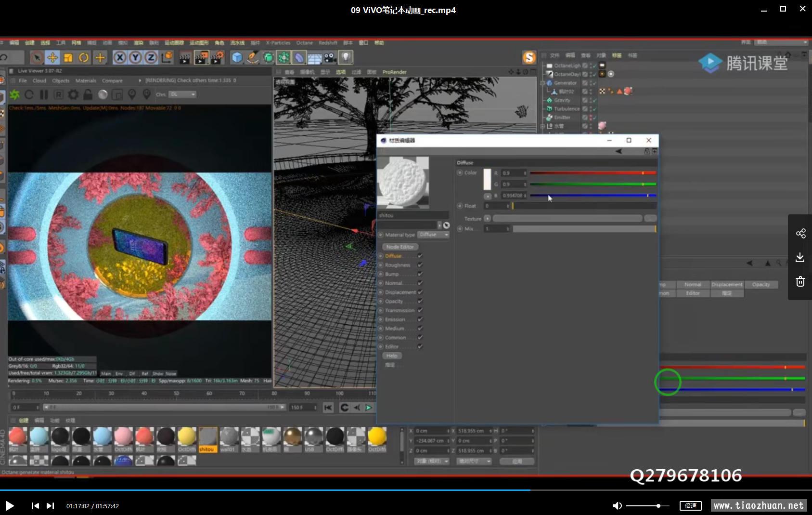Screen dimensions: 812x515
Task: Click the camera object icon
Action: pos(330,58)
